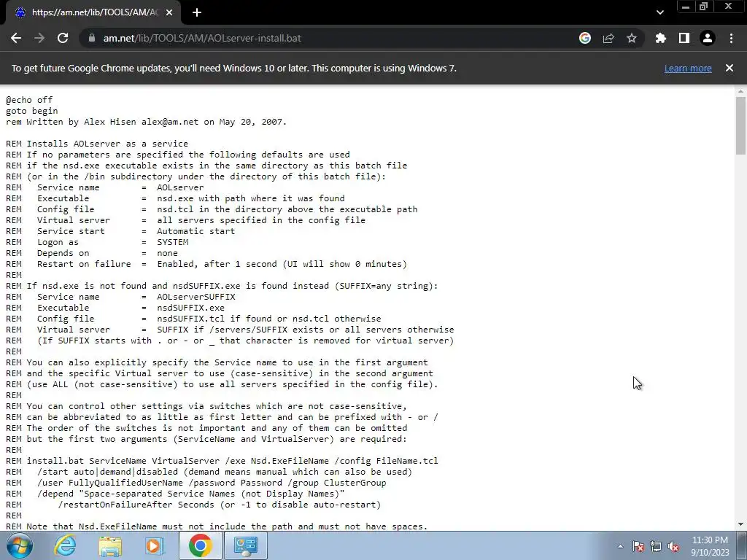The height and width of the screenshot is (560, 747).
Task: Open the profile avatar menu
Action: pyautogui.click(x=708, y=38)
